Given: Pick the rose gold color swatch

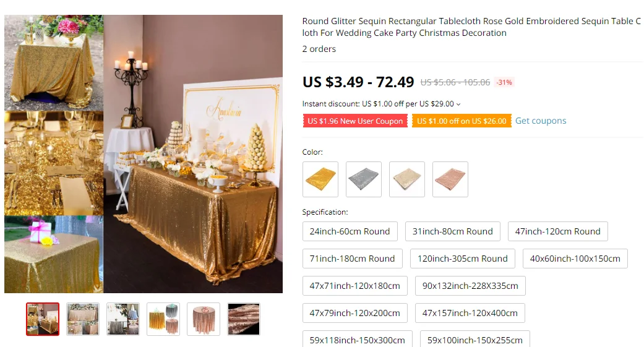Looking at the screenshot, I should 450,179.
